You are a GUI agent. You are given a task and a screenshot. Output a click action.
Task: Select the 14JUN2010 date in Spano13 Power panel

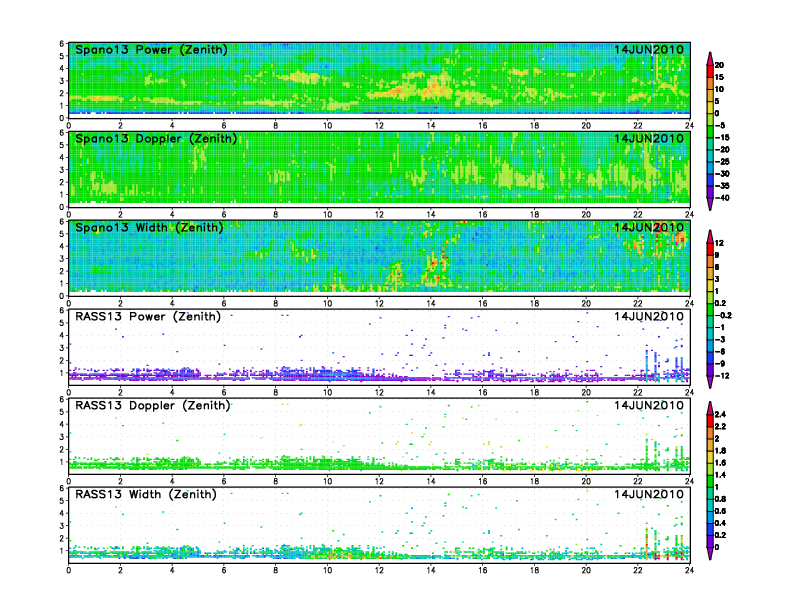tap(649, 49)
